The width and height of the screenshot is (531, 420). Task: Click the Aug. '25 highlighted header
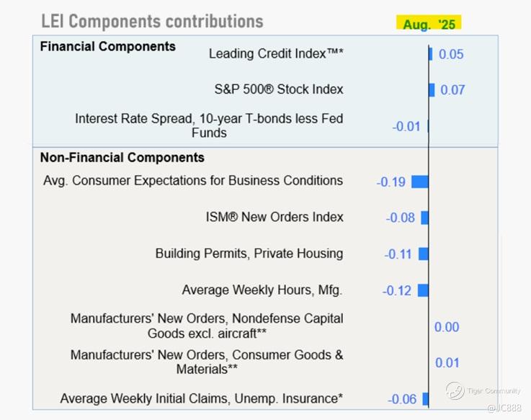click(429, 24)
